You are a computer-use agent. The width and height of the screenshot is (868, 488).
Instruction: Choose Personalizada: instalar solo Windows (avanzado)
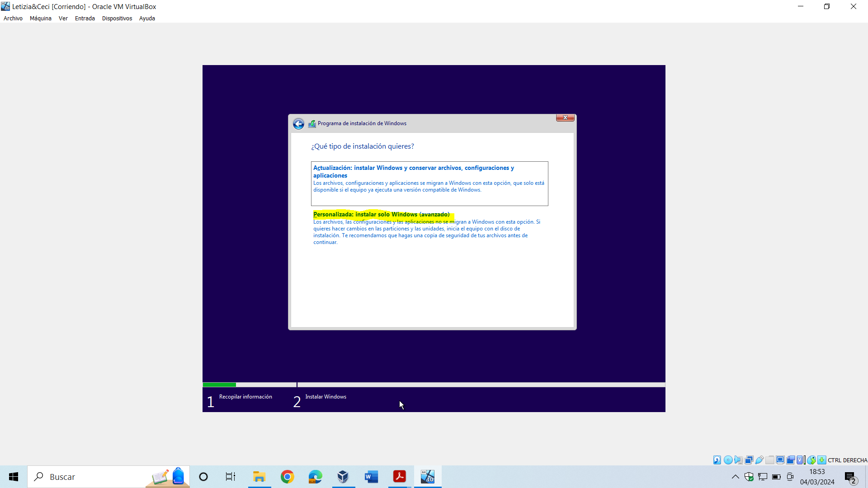(381, 214)
